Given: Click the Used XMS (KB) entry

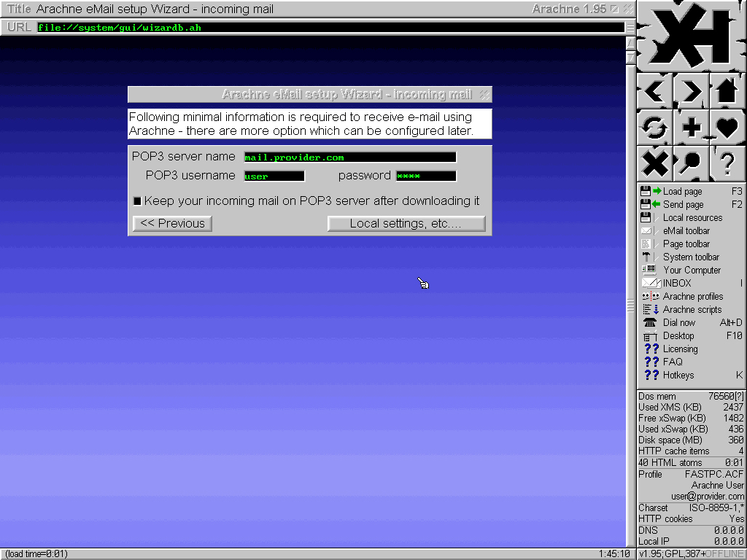Looking at the screenshot, I should point(692,407).
